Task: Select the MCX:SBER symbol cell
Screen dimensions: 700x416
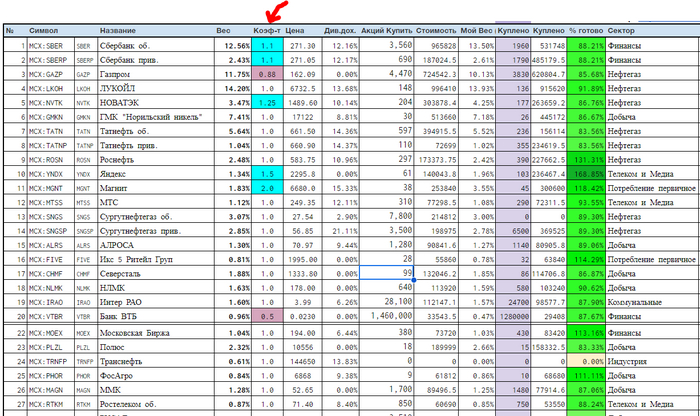Action: 48,46
